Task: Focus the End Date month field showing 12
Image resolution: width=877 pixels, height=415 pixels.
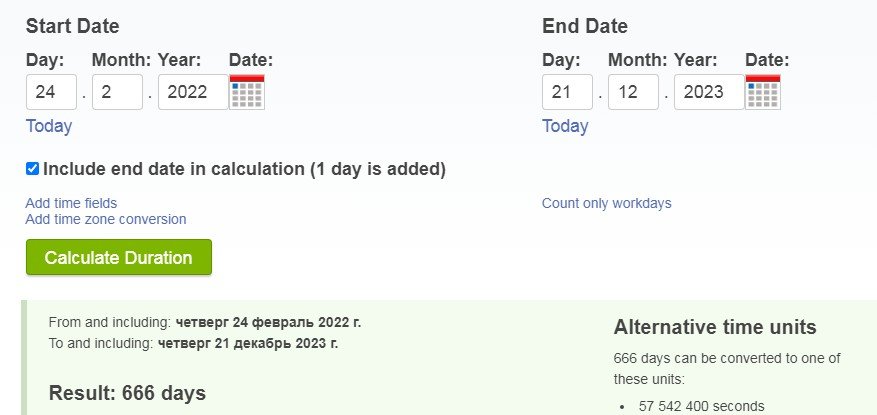Action: (633, 92)
